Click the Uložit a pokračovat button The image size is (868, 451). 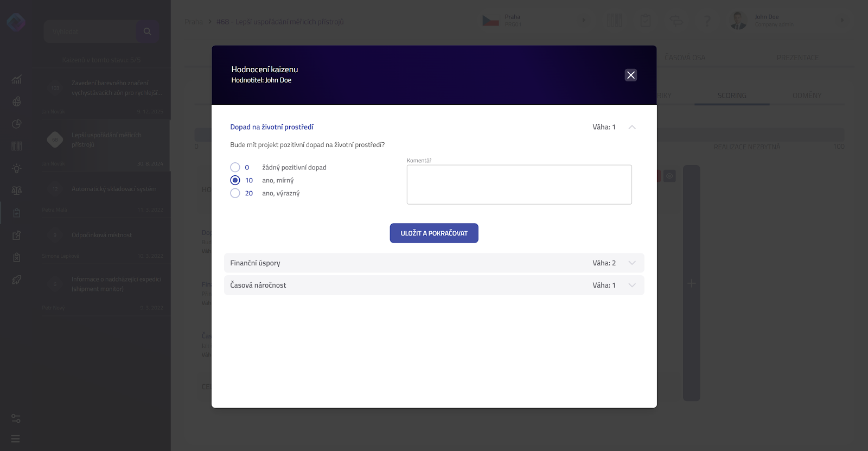(x=434, y=233)
